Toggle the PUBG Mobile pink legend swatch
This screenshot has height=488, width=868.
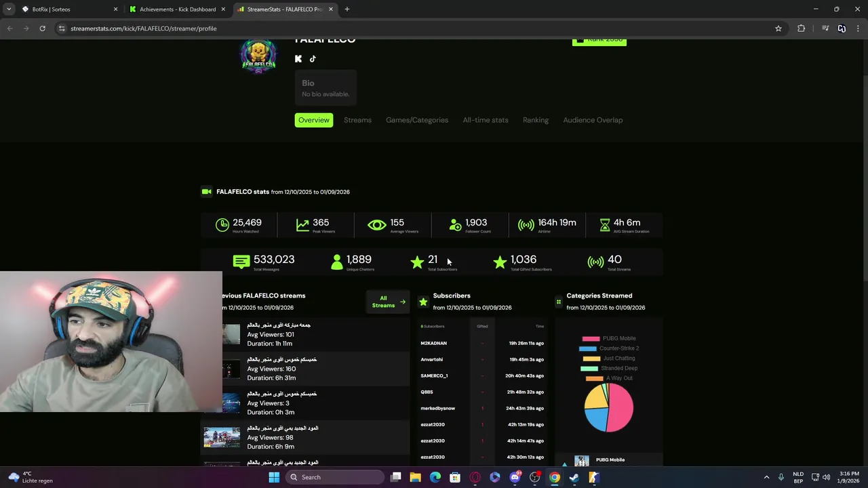click(591, 339)
